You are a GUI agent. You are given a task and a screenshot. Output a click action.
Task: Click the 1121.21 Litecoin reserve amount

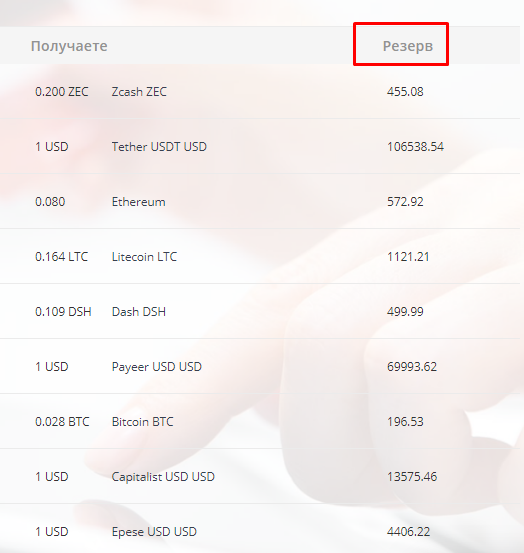click(408, 257)
